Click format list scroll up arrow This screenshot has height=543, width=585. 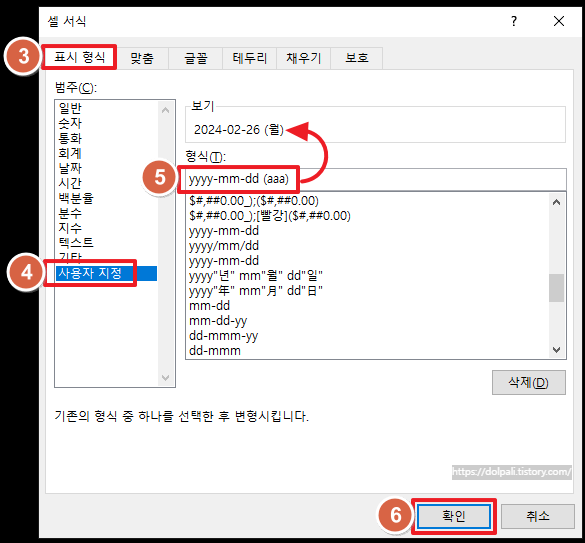[556, 203]
